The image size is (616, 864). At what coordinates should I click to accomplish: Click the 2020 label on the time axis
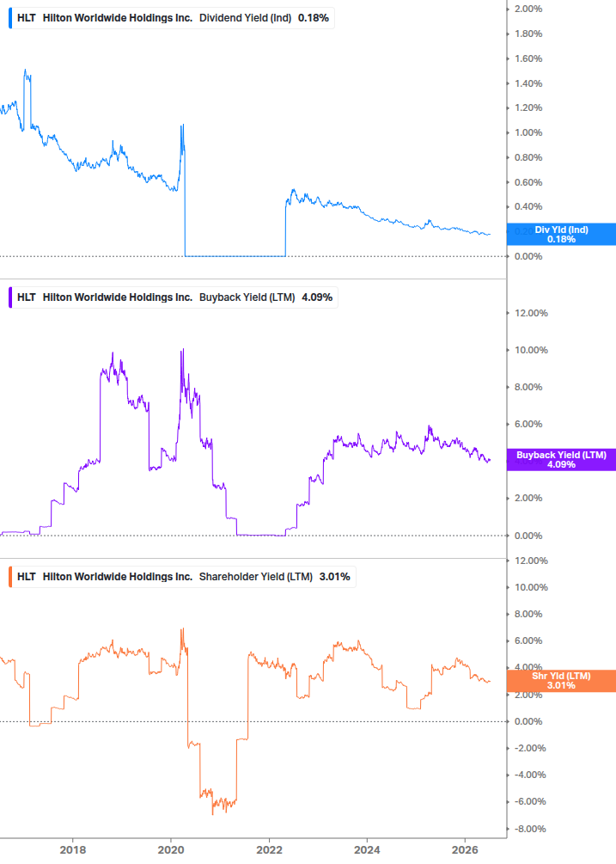pyautogui.click(x=171, y=849)
